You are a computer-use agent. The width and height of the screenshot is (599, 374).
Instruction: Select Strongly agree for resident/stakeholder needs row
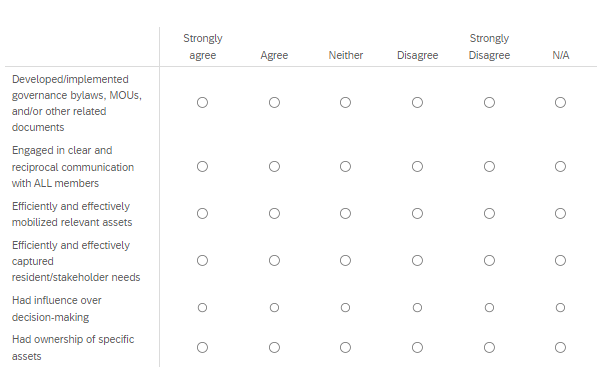[202, 261]
